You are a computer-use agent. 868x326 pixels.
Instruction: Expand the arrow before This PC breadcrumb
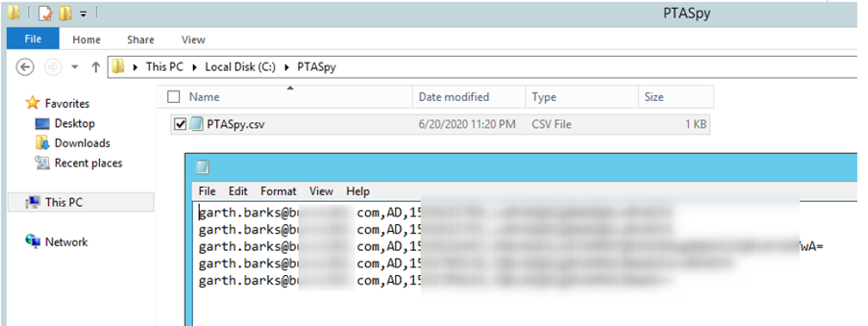pyautogui.click(x=136, y=67)
